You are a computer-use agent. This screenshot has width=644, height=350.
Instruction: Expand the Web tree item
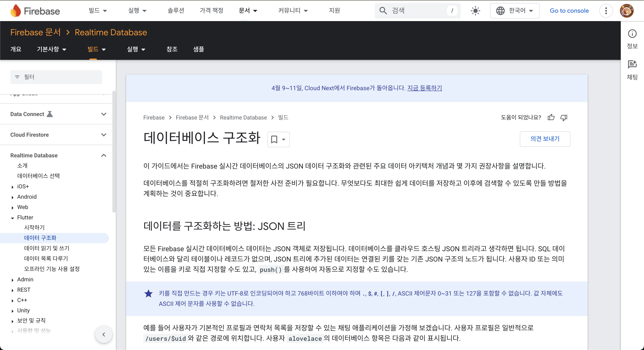pos(12,208)
